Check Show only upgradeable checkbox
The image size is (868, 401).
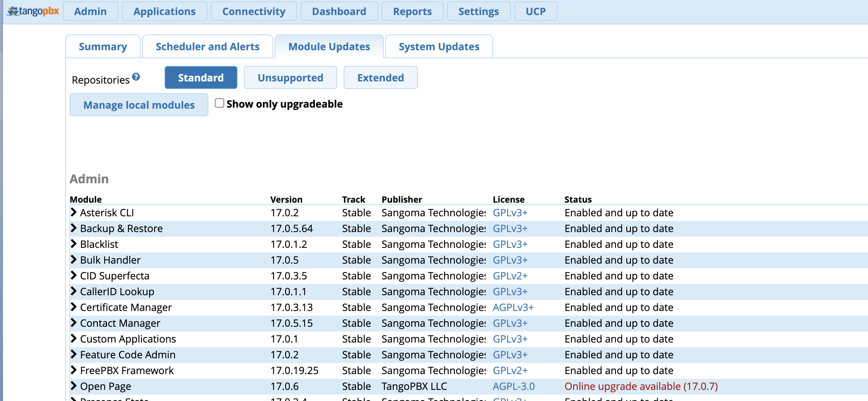pos(220,103)
